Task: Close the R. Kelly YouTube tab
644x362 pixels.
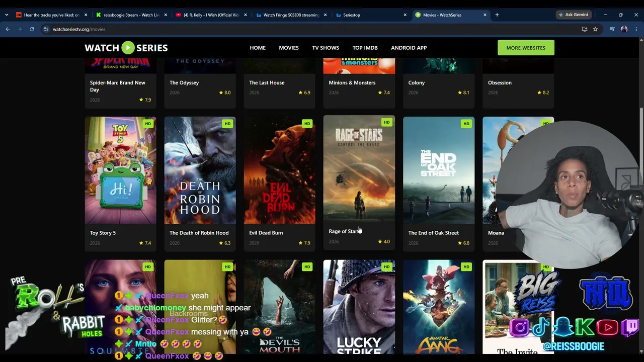Action: coord(245,15)
